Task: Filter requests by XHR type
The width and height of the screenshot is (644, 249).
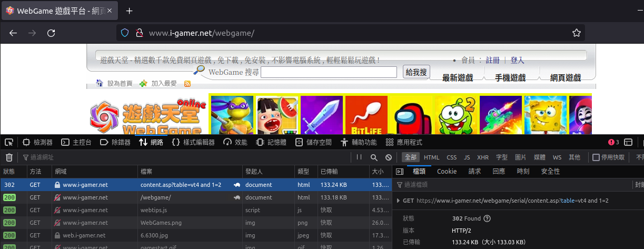Action: [483, 157]
